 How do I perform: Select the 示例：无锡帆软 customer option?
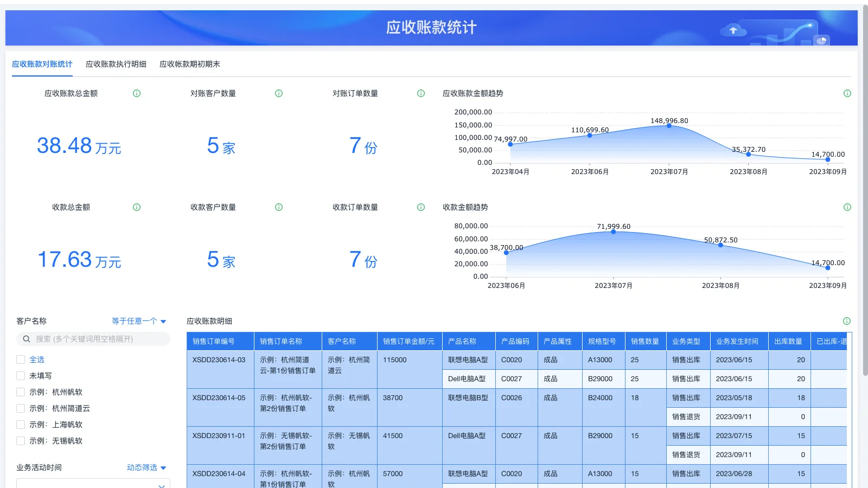pyautogui.click(x=20, y=441)
